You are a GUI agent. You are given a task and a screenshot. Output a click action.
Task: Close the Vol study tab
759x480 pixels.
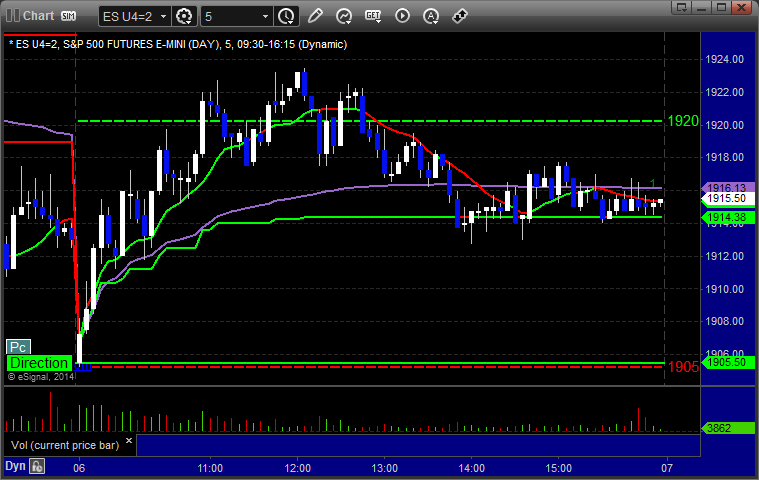(x=128, y=438)
